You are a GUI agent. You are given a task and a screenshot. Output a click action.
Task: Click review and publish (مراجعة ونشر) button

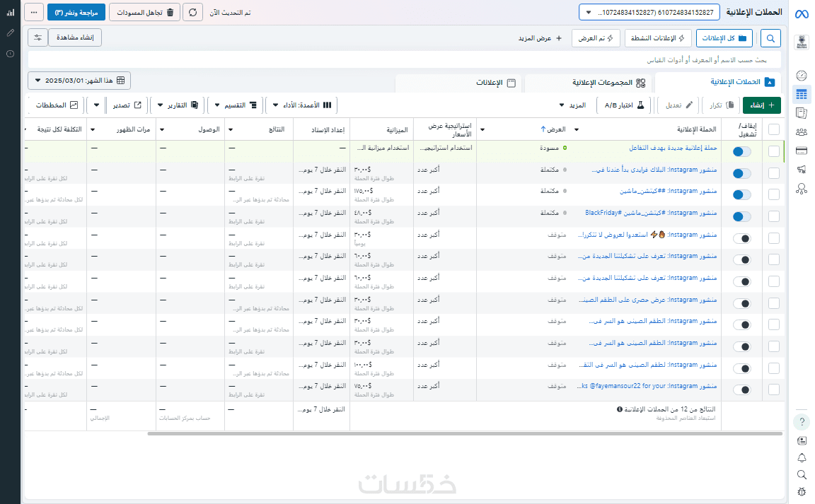tap(76, 13)
